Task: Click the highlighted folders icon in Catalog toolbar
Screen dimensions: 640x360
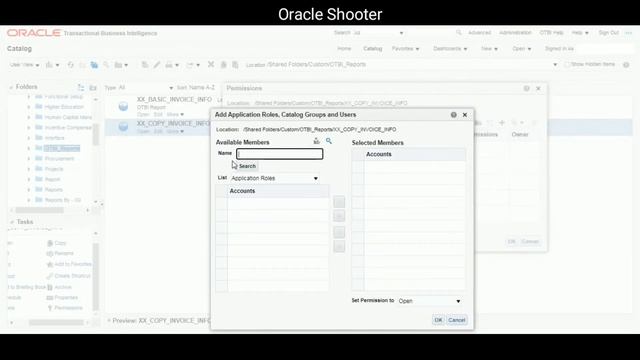Action: [x=94, y=65]
